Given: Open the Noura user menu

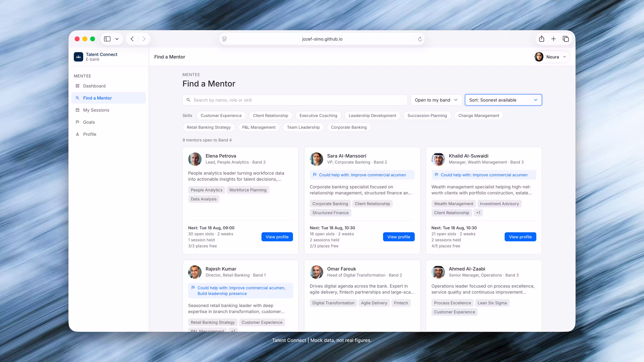Looking at the screenshot, I should pyautogui.click(x=551, y=57).
